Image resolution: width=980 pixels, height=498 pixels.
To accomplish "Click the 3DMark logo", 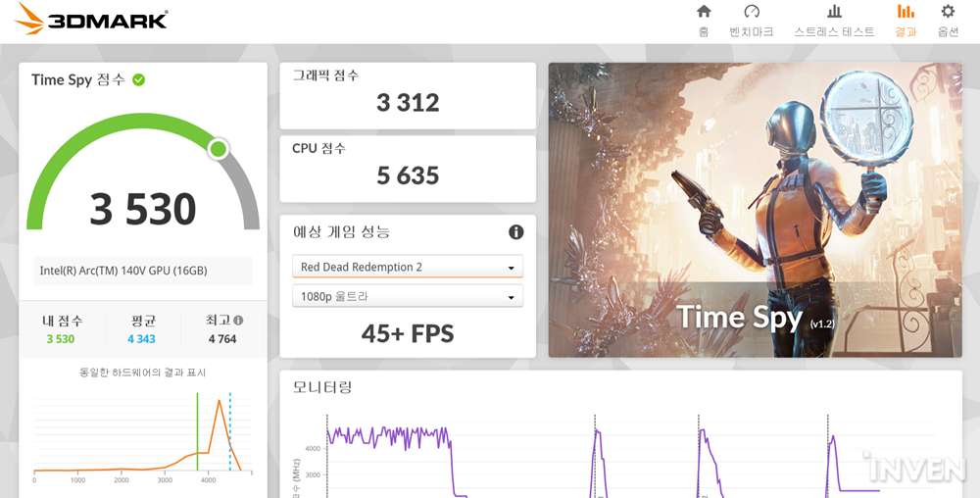I will 91,18.
